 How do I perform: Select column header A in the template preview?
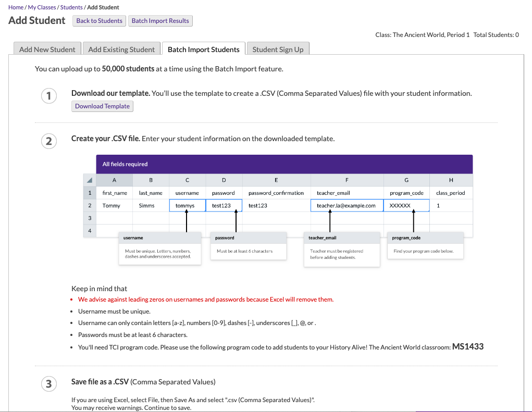114,179
